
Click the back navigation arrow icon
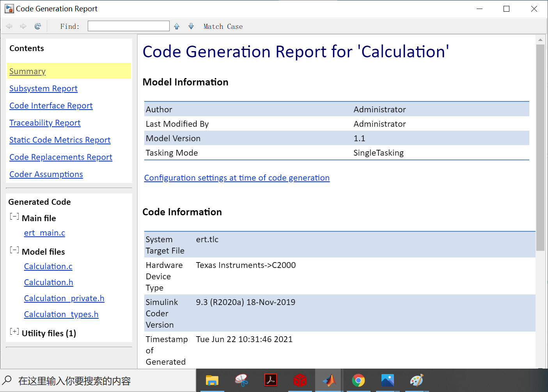[x=9, y=26]
